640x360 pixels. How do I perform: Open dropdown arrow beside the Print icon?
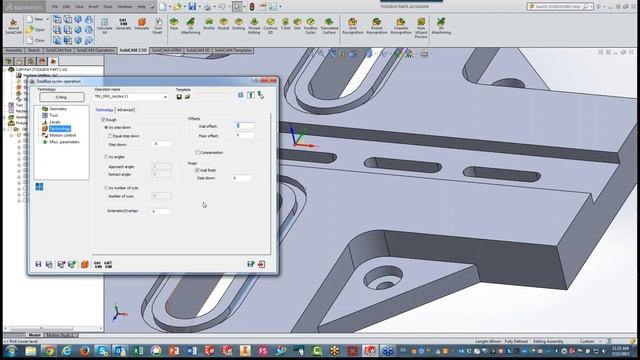[215, 7]
